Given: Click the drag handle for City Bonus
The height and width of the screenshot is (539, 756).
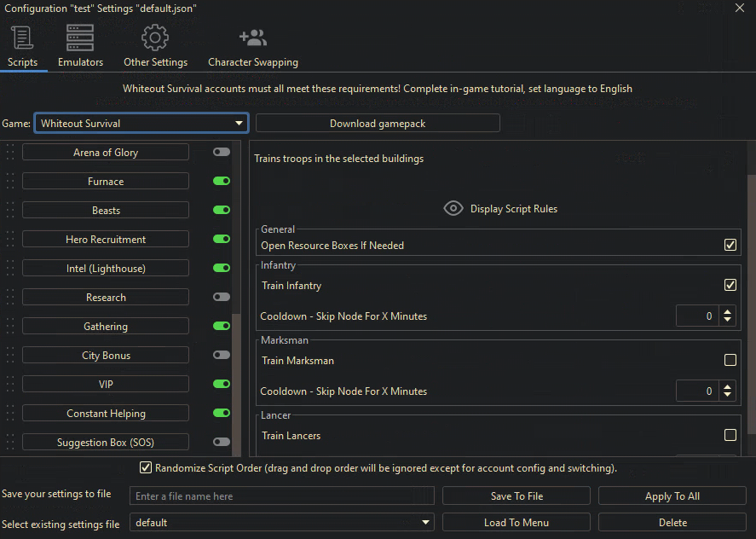Looking at the screenshot, I should (10, 355).
